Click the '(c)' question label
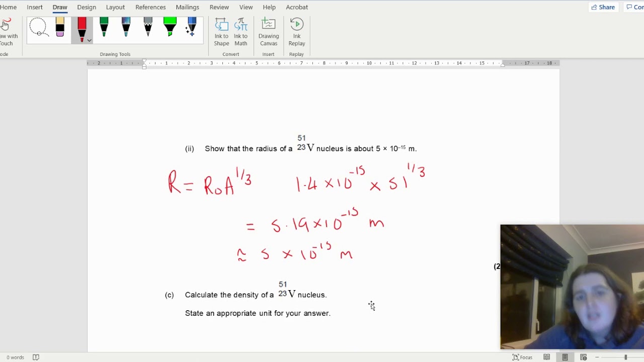This screenshot has height=362, width=644. (170, 295)
